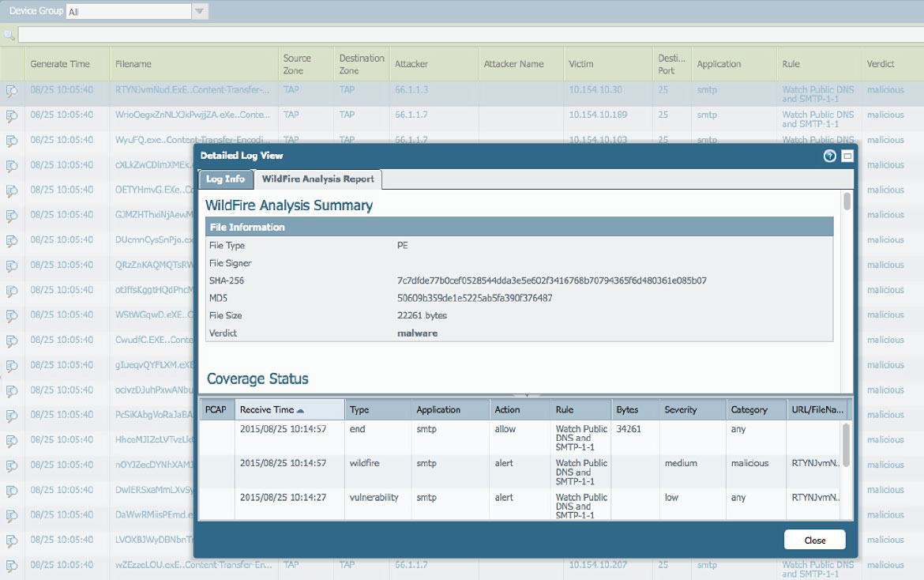Click the search magnifier icon
The width and height of the screenshot is (924, 580).
coord(9,35)
